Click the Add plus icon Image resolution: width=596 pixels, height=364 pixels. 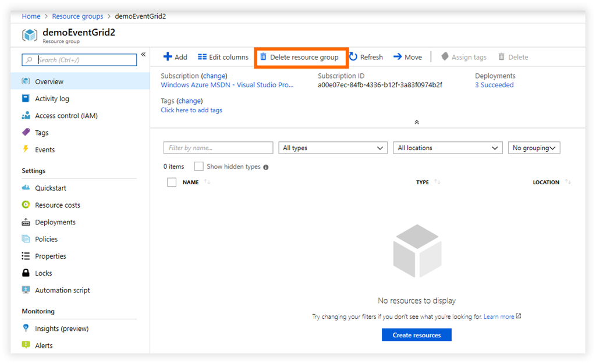[168, 57]
